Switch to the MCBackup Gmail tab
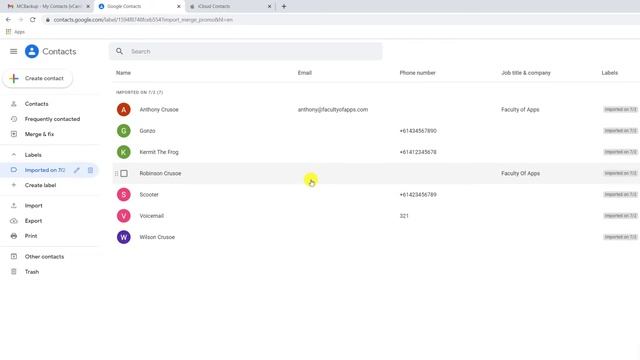 coord(48,7)
